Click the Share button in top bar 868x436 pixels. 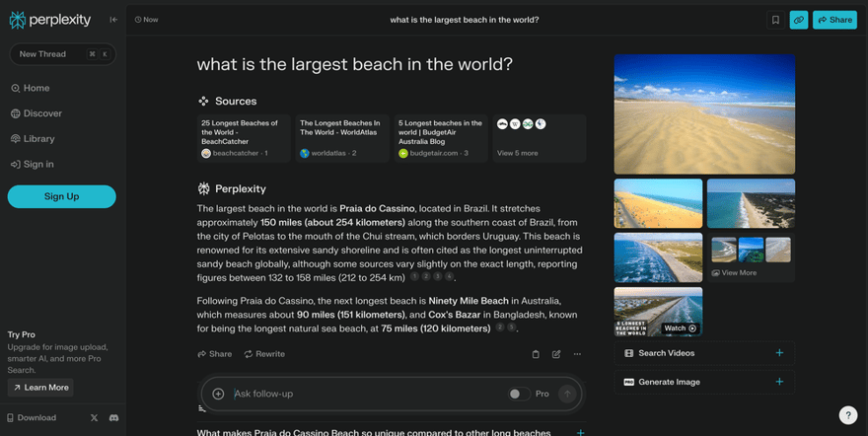pos(834,20)
